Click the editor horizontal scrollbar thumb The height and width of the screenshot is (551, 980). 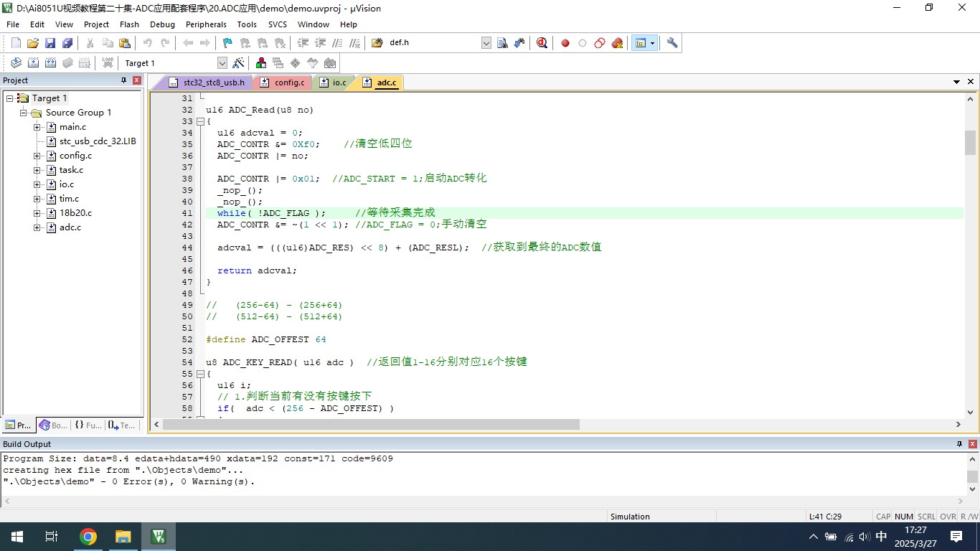click(371, 425)
